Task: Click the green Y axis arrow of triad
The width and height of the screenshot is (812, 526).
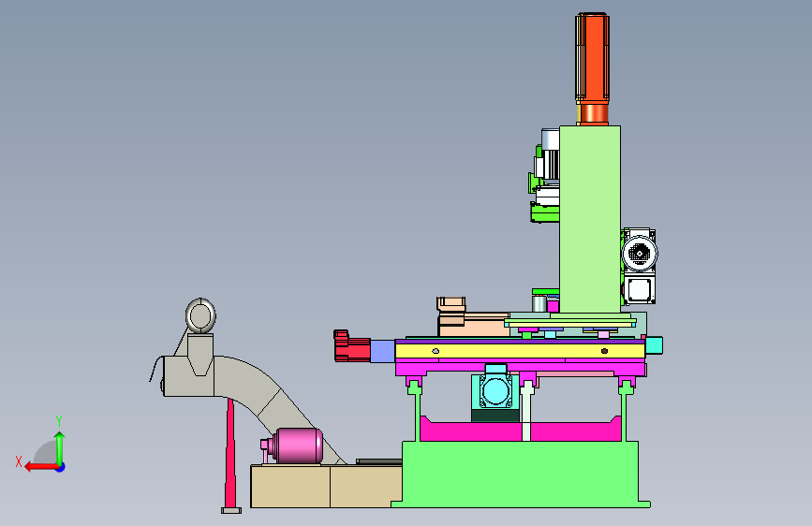Action: click(x=60, y=449)
